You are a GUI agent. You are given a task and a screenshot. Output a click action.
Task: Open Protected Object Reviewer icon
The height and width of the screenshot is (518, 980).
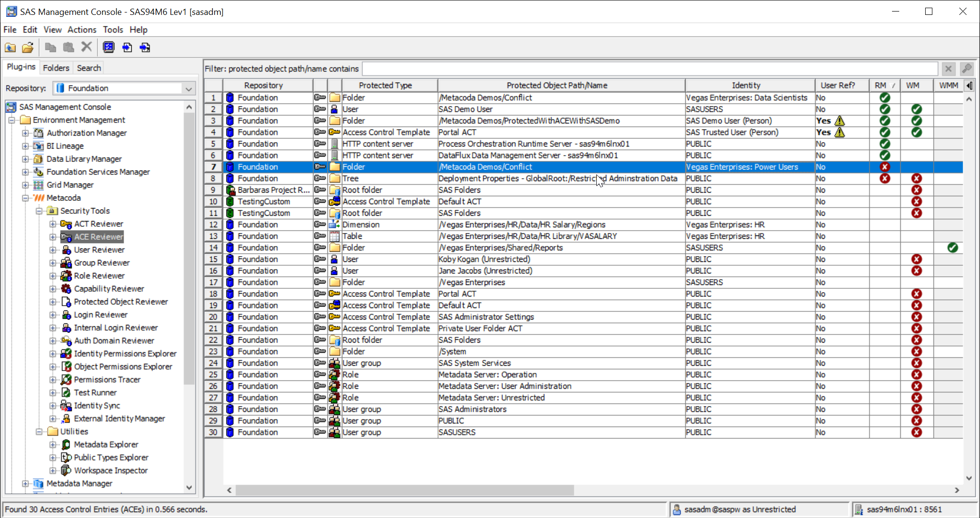tap(66, 302)
